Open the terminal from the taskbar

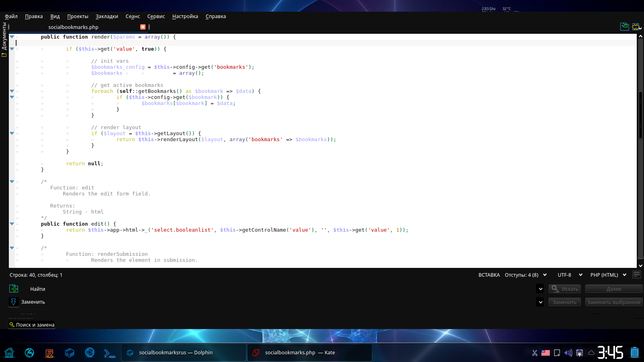[109, 353]
